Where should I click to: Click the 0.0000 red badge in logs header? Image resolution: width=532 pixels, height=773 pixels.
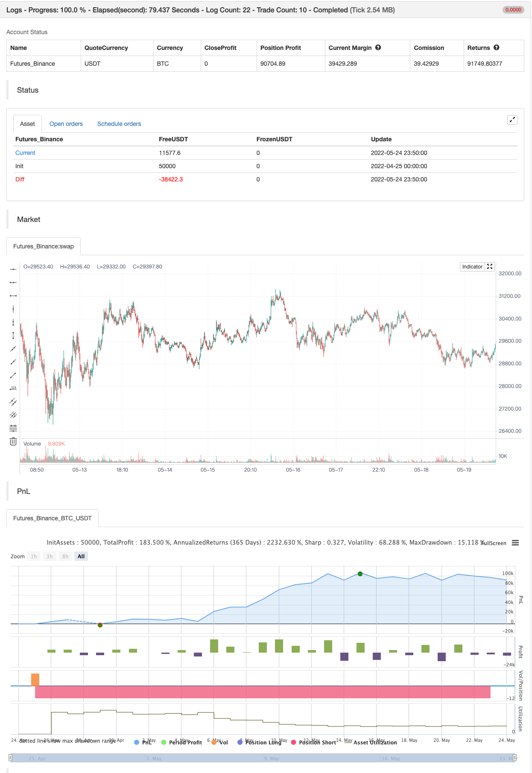coord(513,10)
